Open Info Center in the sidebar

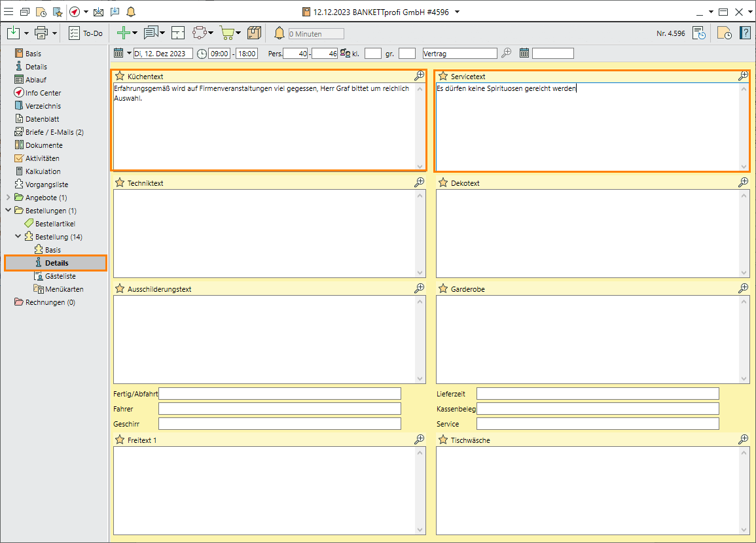pos(43,93)
